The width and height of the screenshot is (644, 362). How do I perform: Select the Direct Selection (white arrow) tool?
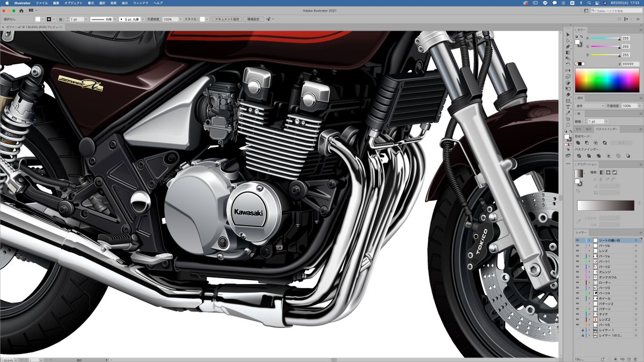(568, 41)
